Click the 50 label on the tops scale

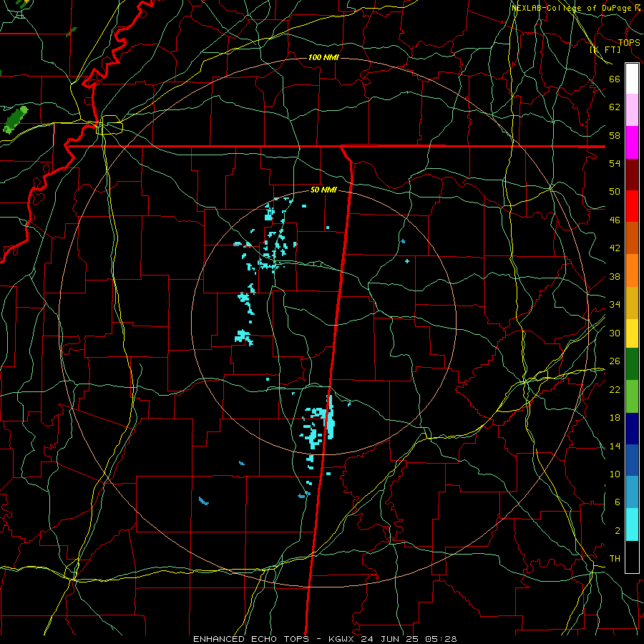(x=615, y=191)
